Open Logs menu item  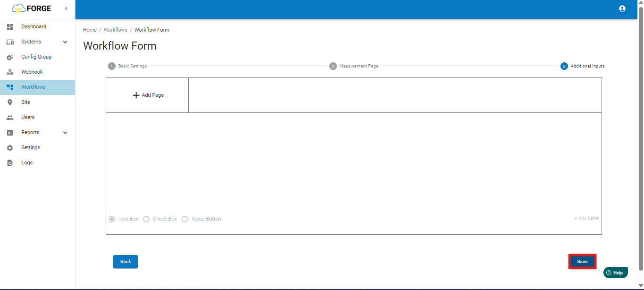(37, 163)
